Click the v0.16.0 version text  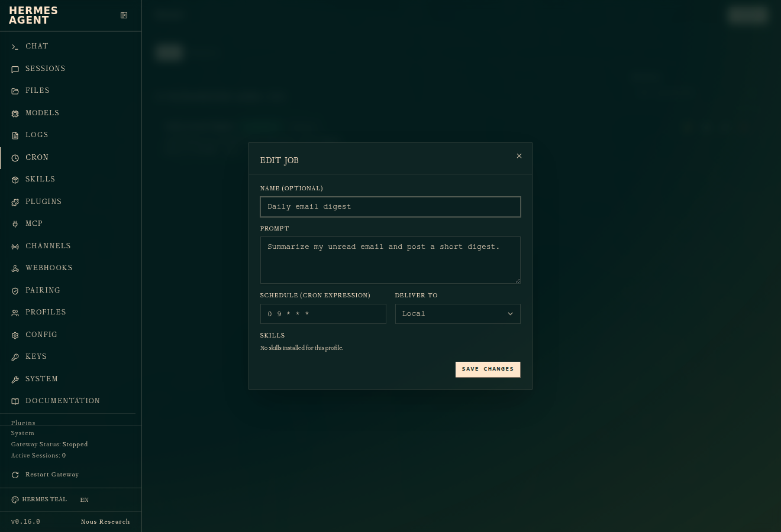[25, 522]
